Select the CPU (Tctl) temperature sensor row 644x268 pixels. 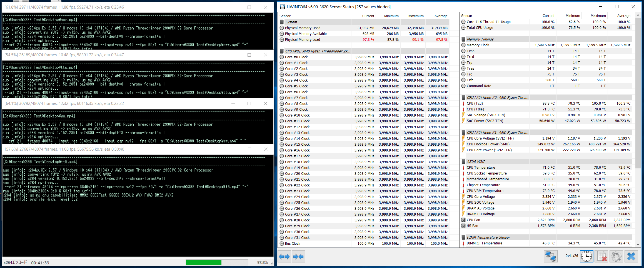coord(546,103)
